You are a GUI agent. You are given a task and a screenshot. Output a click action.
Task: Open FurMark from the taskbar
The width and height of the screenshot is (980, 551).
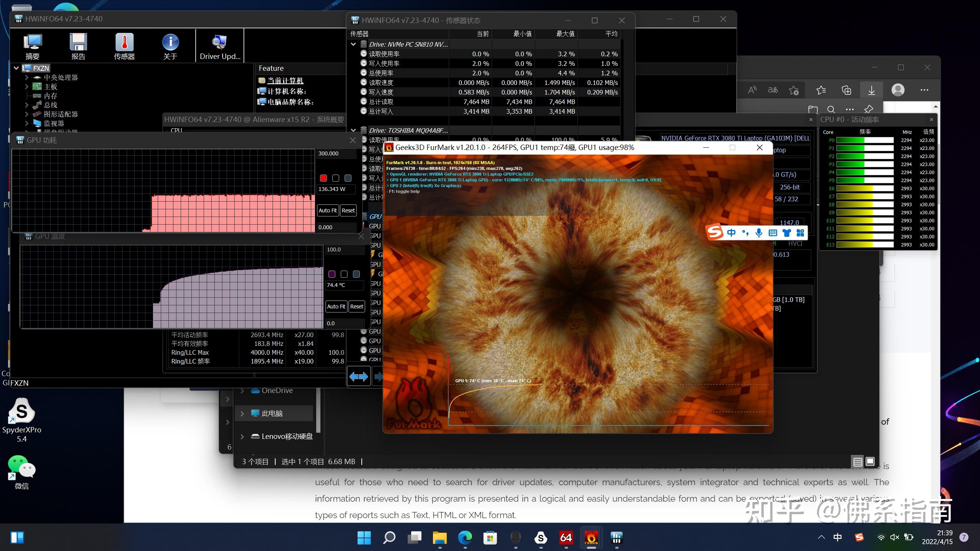point(591,538)
